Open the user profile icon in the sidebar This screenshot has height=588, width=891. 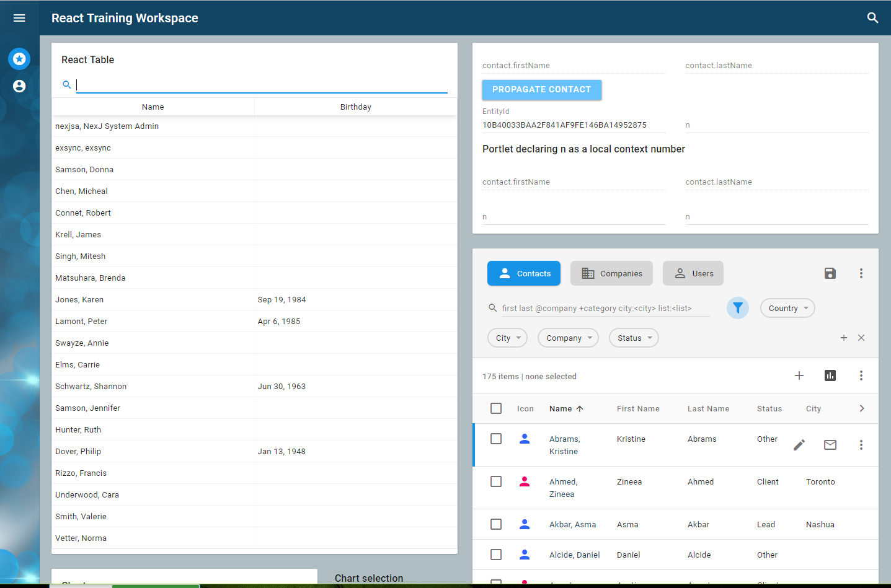point(19,86)
